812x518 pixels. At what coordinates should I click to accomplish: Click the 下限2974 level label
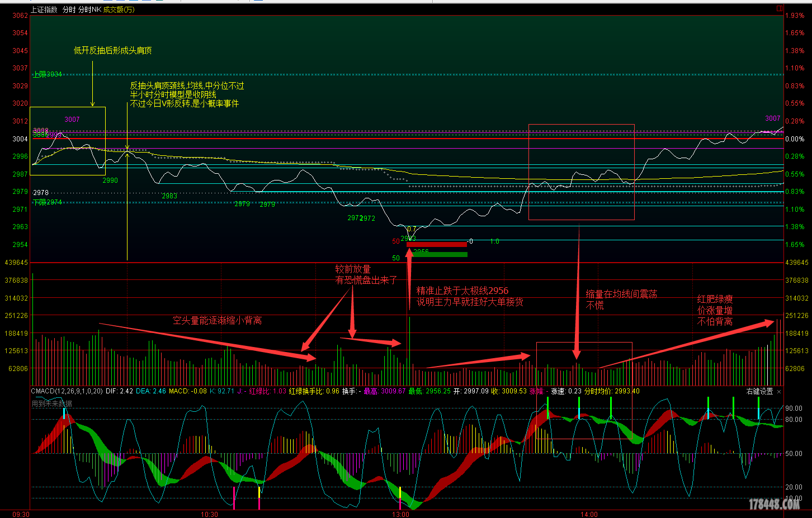48,202
